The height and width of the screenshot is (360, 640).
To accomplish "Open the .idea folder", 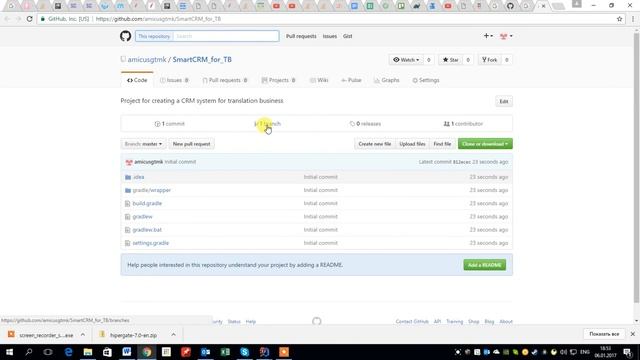I will [x=138, y=177].
